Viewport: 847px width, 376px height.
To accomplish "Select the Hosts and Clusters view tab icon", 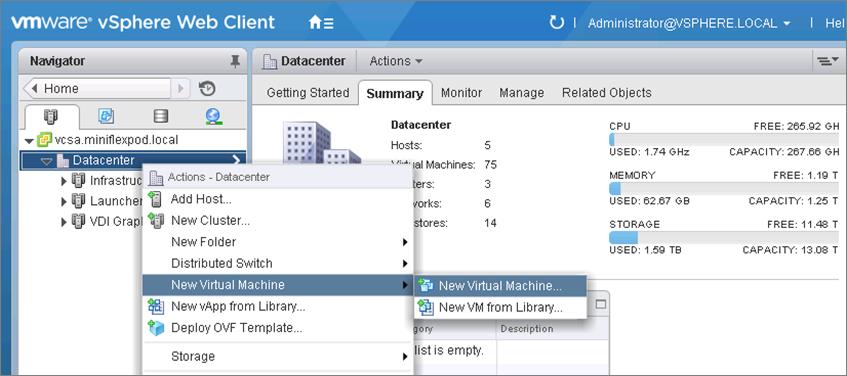I will [x=51, y=117].
